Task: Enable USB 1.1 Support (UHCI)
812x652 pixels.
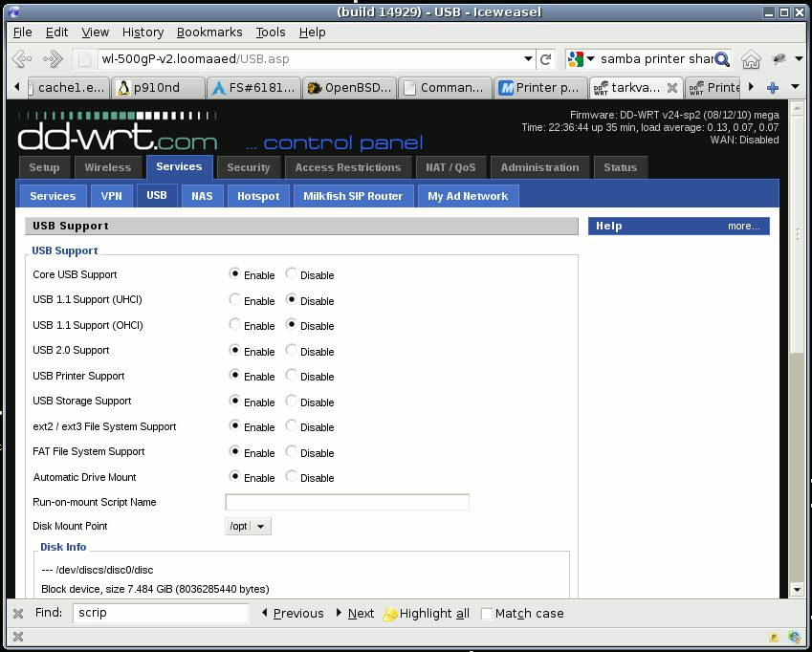Action: [234, 299]
